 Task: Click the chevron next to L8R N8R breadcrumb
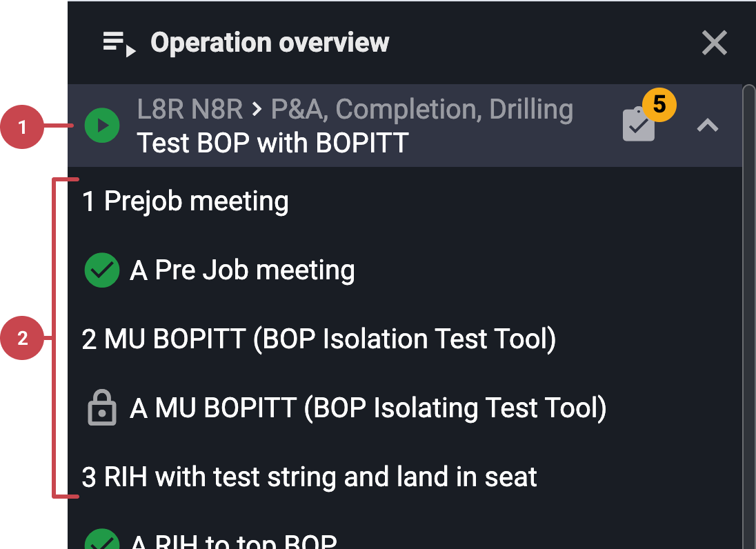[x=257, y=109]
